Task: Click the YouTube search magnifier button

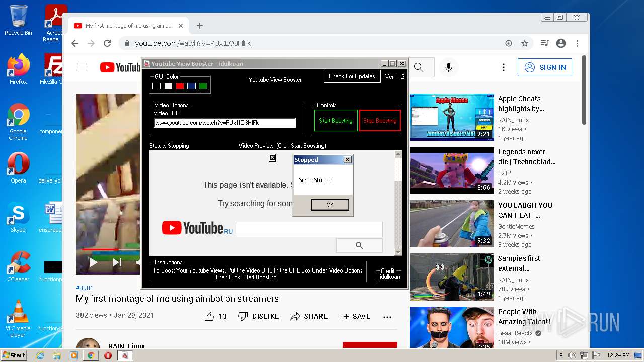Action: 419,67
